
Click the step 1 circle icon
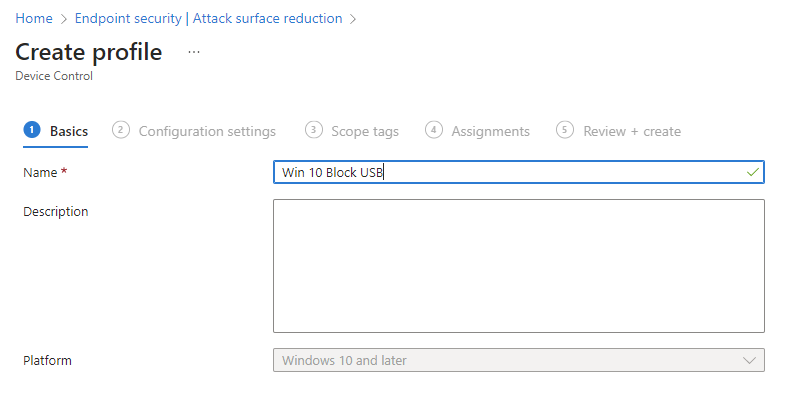[32, 130]
